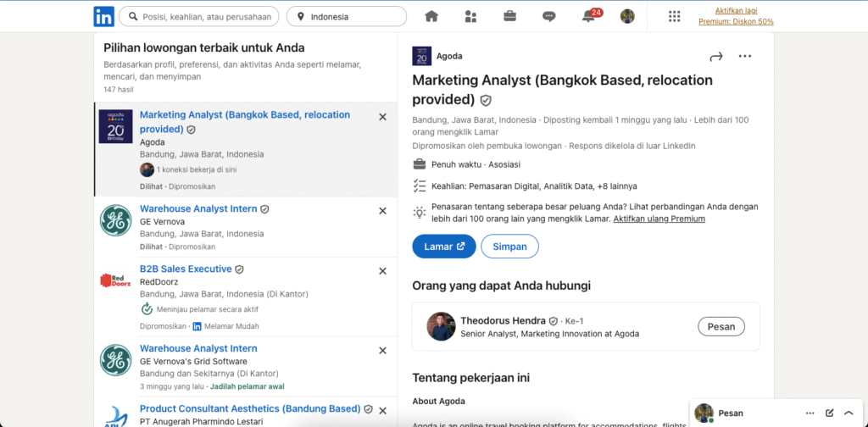This screenshot has height=427, width=868.
Task: Open the Jobs briefcase icon
Action: click(x=509, y=17)
